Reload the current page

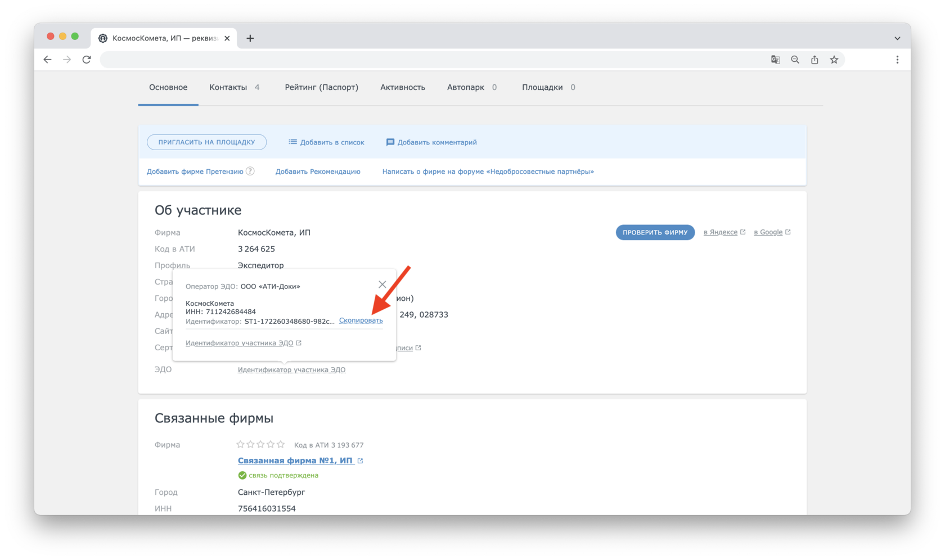pyautogui.click(x=87, y=60)
